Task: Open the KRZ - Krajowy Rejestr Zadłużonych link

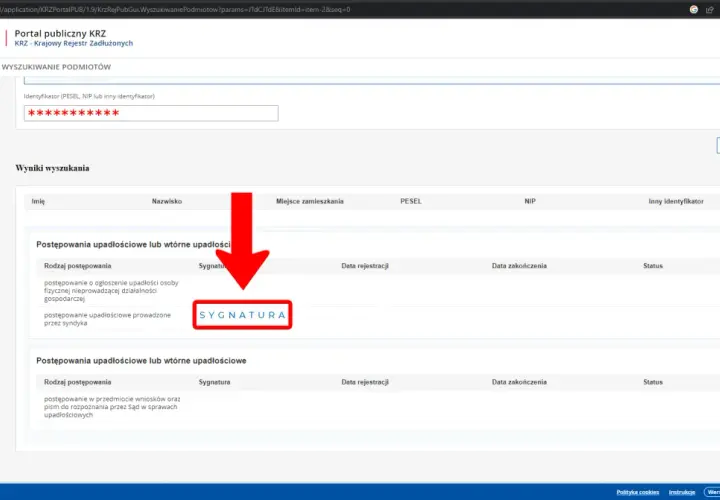Action: click(x=73, y=43)
